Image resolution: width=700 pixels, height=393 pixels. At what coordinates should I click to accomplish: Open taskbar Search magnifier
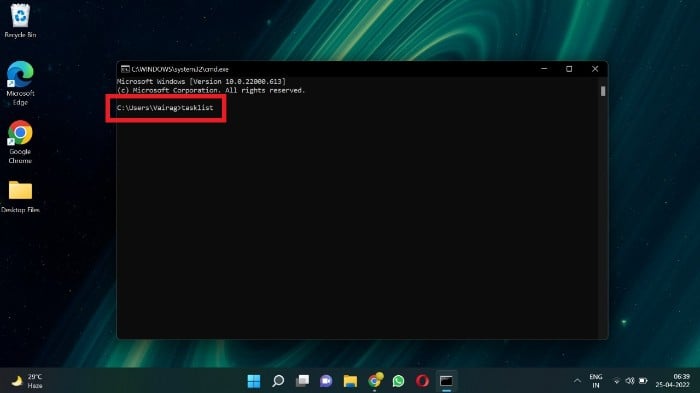[x=278, y=381]
